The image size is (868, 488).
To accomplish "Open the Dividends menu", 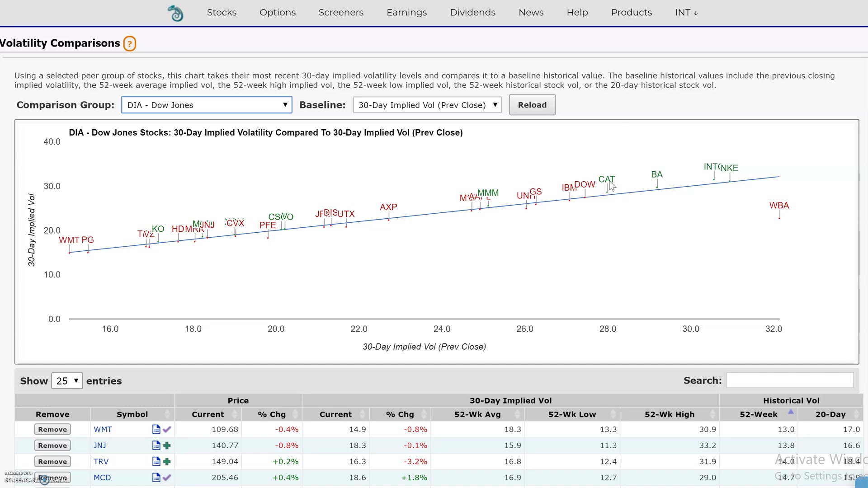I will (472, 12).
